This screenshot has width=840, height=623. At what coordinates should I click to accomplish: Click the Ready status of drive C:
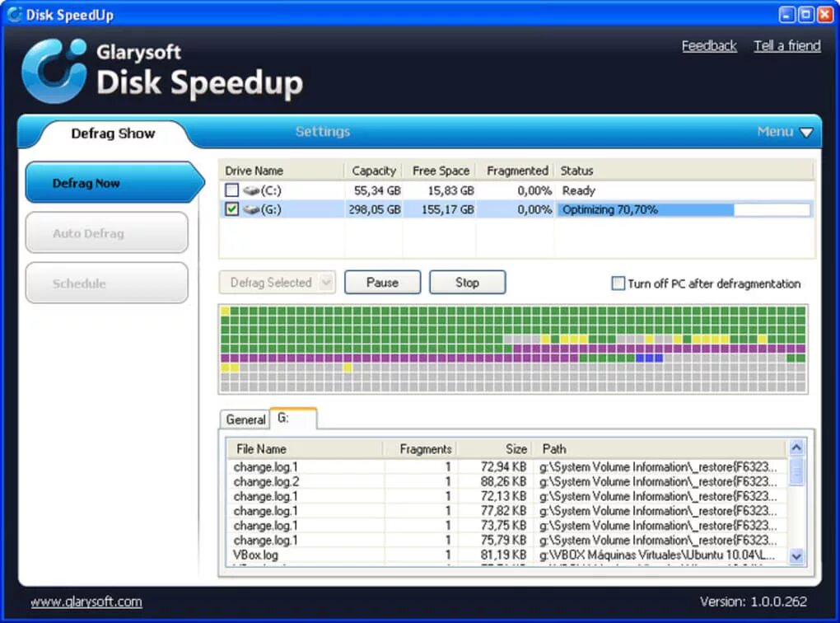pyautogui.click(x=579, y=190)
